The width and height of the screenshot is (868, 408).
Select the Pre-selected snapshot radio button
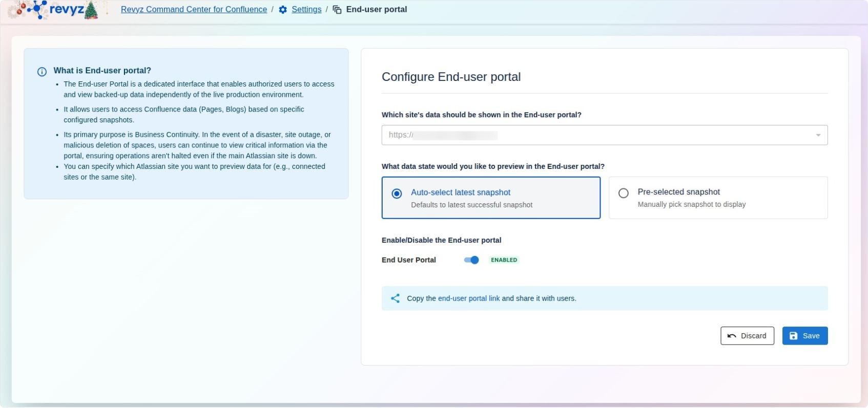point(623,193)
